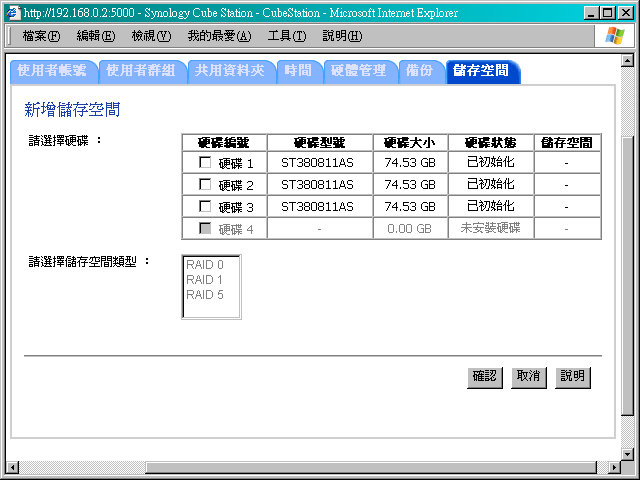The image size is (640, 480).
Task: Click the Windows flag logo icon
Action: (615, 36)
